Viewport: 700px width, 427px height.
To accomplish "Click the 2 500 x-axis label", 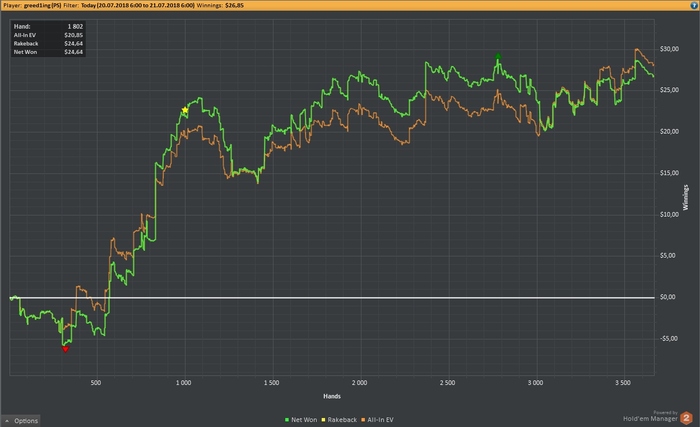I will pyautogui.click(x=447, y=383).
